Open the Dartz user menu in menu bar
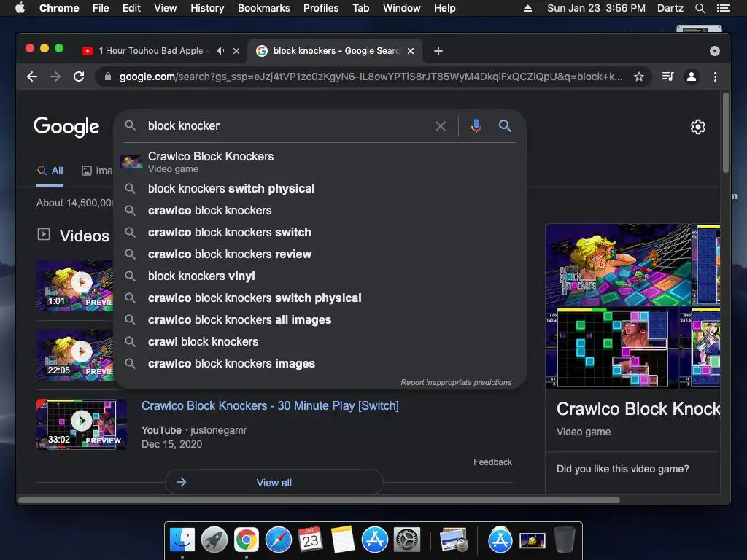Viewport: 747px width, 560px height. point(670,8)
